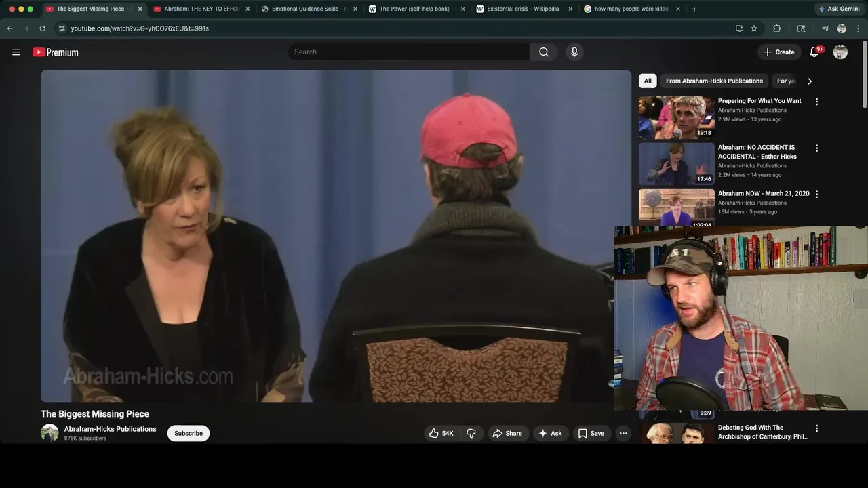Viewport: 868px width, 488px height.
Task: Open options for Debating God video
Action: tap(816, 428)
